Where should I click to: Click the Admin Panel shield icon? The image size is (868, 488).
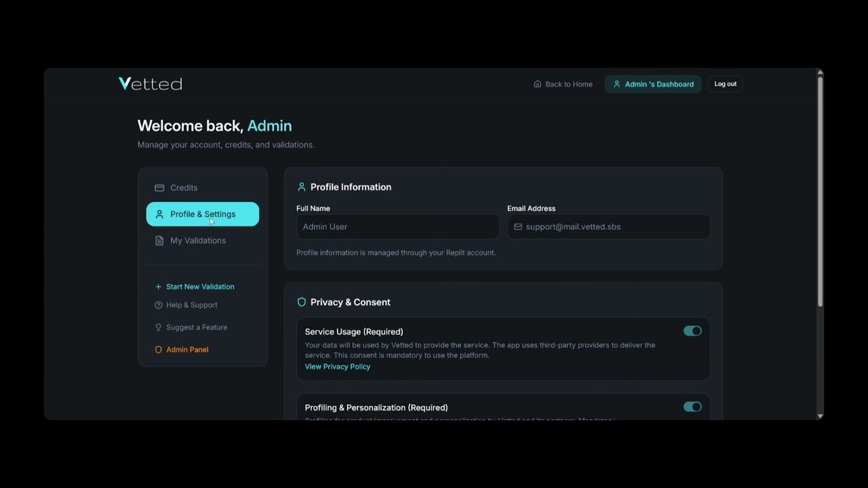click(x=157, y=349)
